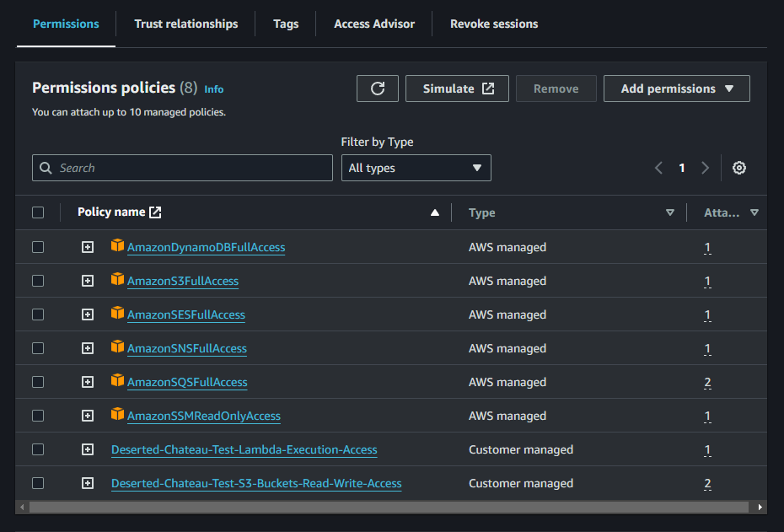The image size is (784, 532).
Task: Click the Simulate button
Action: 457,89
